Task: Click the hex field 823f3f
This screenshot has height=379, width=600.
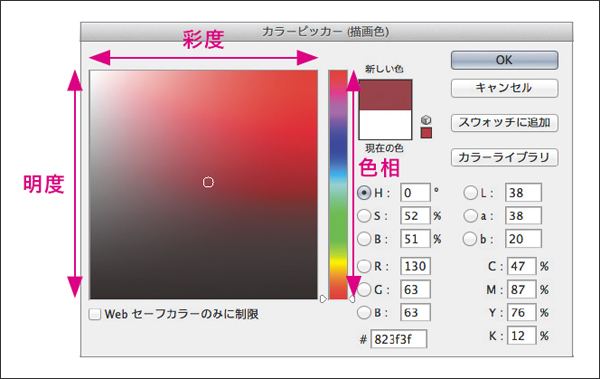Action: pyautogui.click(x=398, y=339)
